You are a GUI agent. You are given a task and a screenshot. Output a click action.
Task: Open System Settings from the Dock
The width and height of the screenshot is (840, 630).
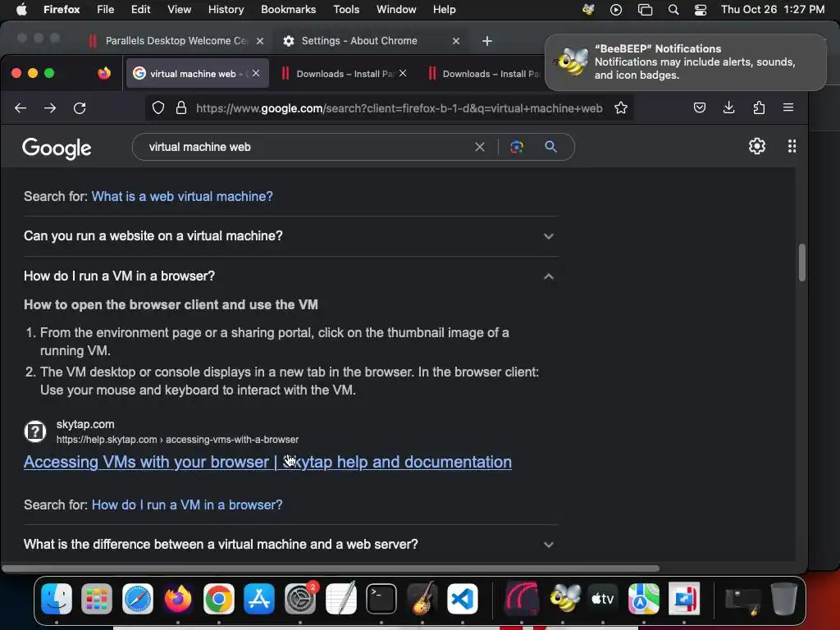point(300,598)
